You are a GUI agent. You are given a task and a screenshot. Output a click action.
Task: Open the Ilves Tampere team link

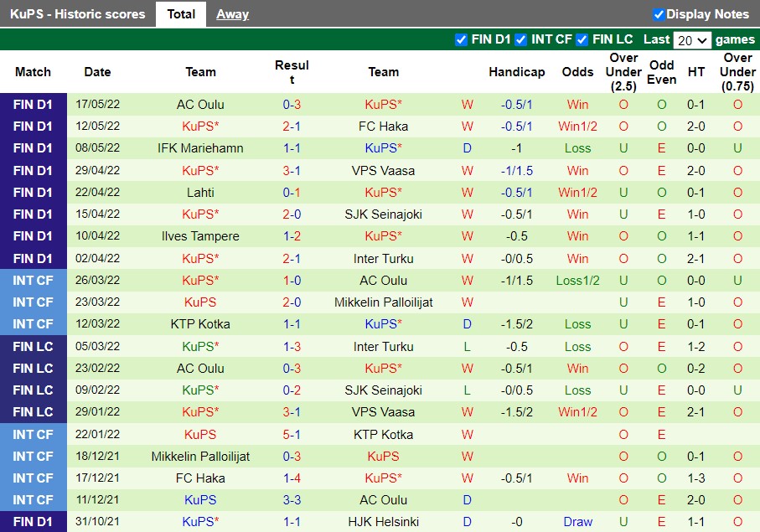pyautogui.click(x=200, y=236)
